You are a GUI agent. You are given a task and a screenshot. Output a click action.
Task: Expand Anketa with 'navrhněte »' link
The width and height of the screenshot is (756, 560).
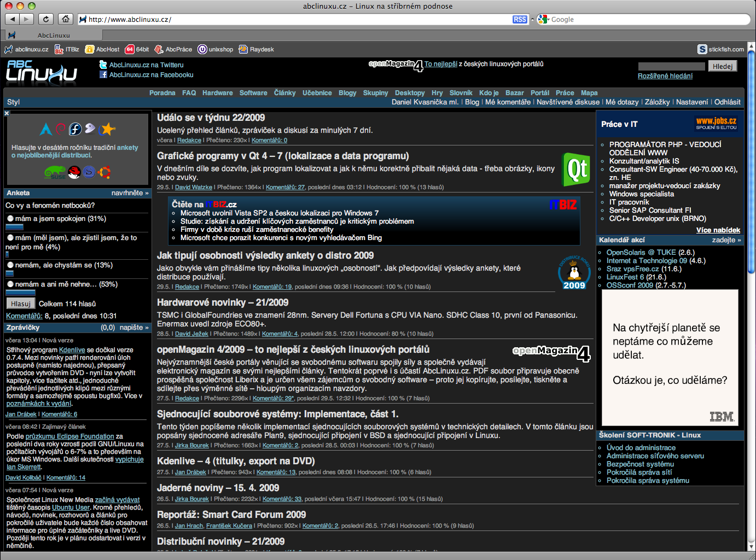(x=130, y=193)
